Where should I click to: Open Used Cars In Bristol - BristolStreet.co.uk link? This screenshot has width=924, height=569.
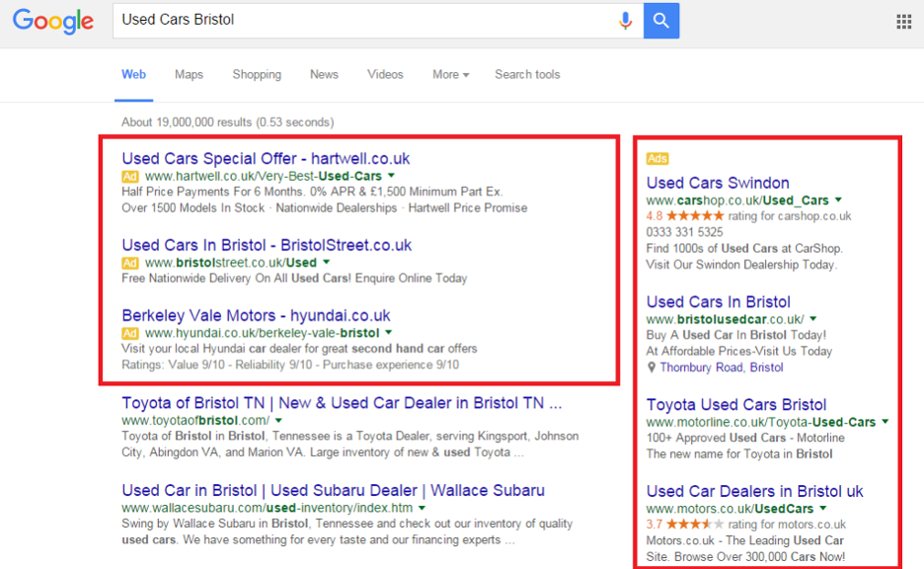pyautogui.click(x=267, y=245)
